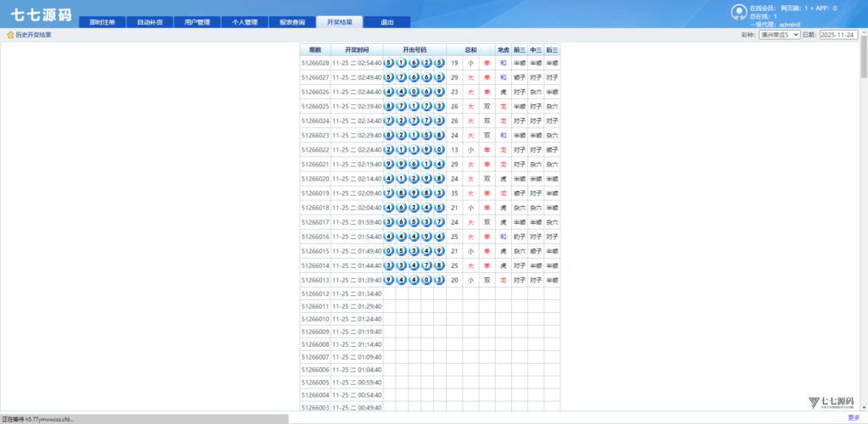Click the vertical scrollbar on the right
This screenshot has width=868, height=424.
(x=864, y=212)
